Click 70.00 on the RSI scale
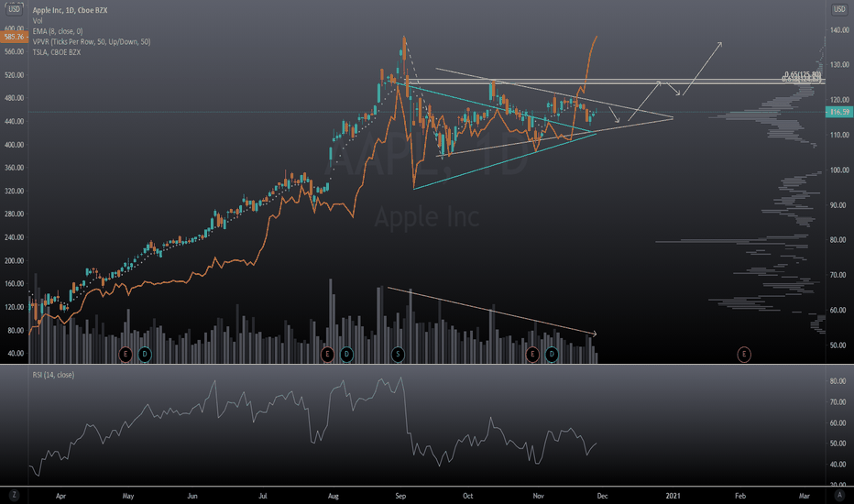The width and height of the screenshot is (854, 504). pos(838,402)
